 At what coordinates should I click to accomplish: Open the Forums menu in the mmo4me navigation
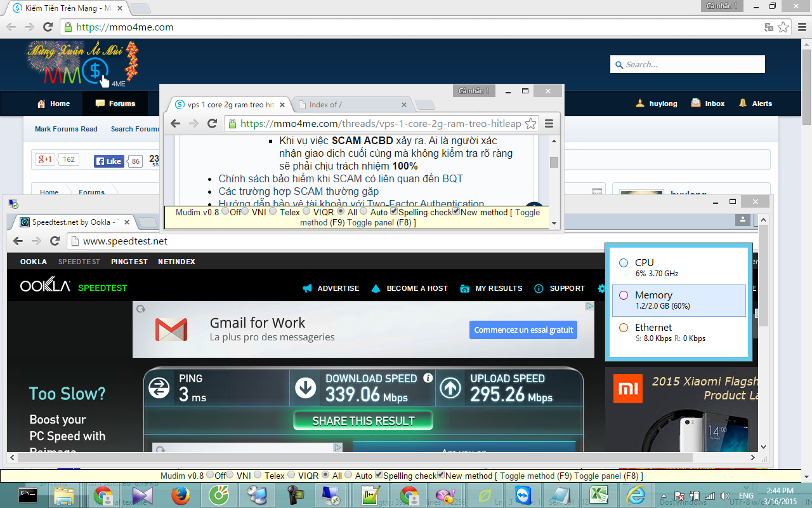115,104
